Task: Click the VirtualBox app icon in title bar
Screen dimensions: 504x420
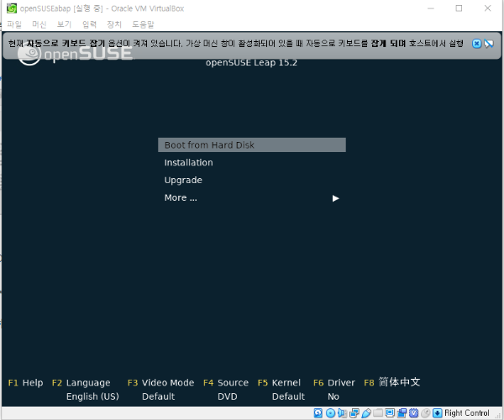Action: (12, 8)
